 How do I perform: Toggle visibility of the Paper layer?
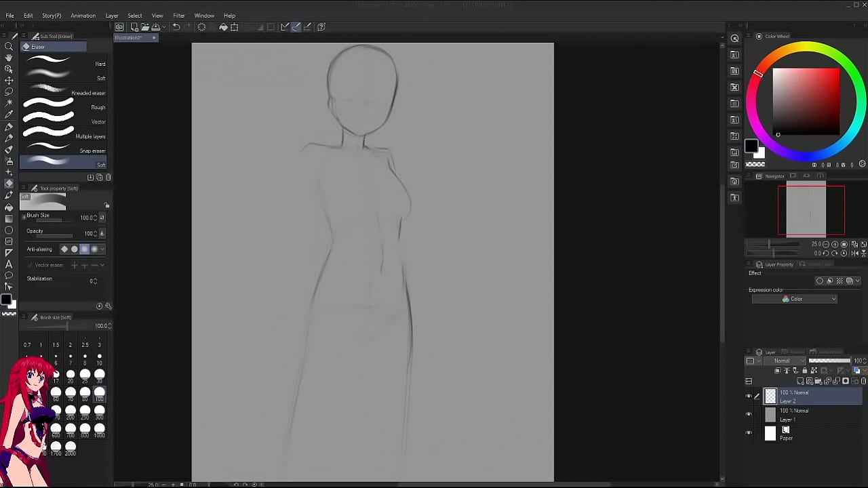[x=749, y=433]
